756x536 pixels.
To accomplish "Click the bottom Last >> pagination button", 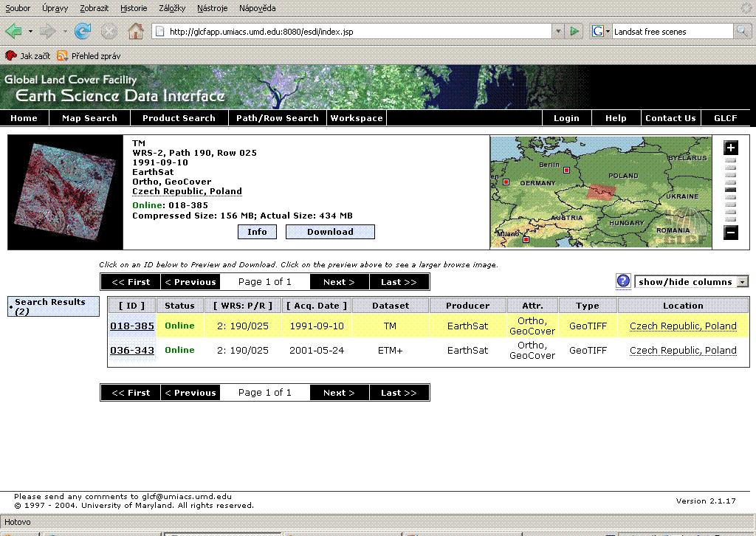I will 399,392.
